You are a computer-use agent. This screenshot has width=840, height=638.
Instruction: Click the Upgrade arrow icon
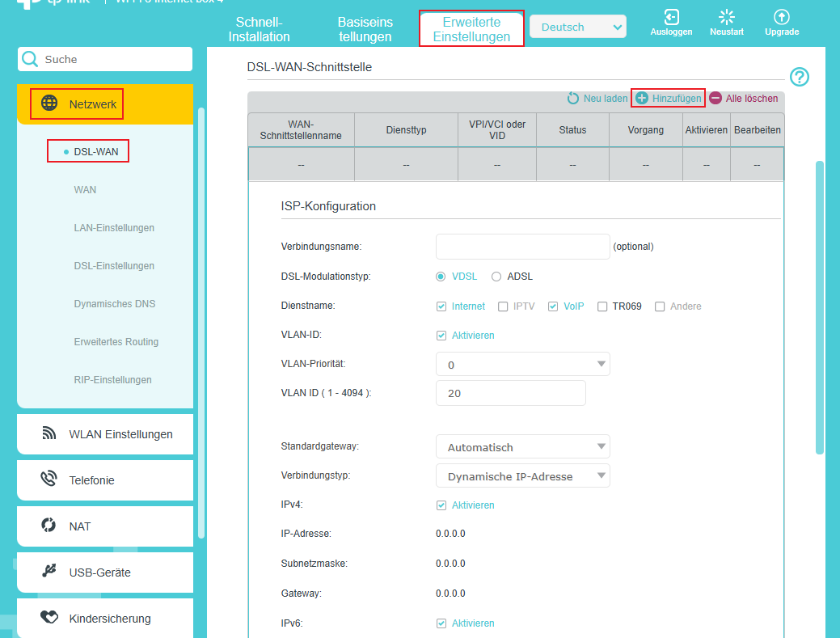click(x=782, y=17)
